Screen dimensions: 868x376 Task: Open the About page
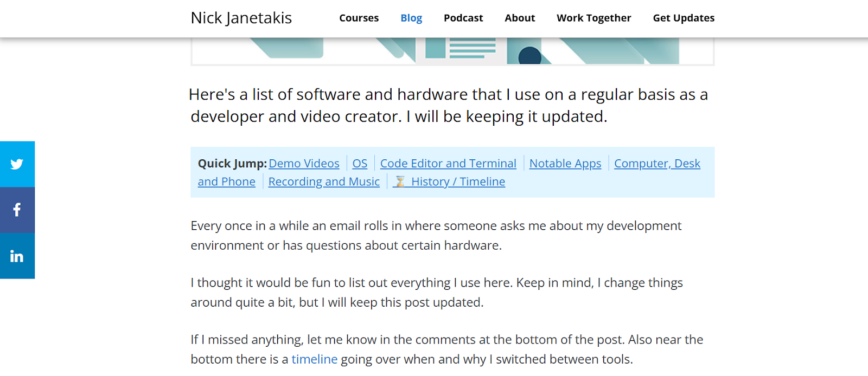tap(520, 18)
